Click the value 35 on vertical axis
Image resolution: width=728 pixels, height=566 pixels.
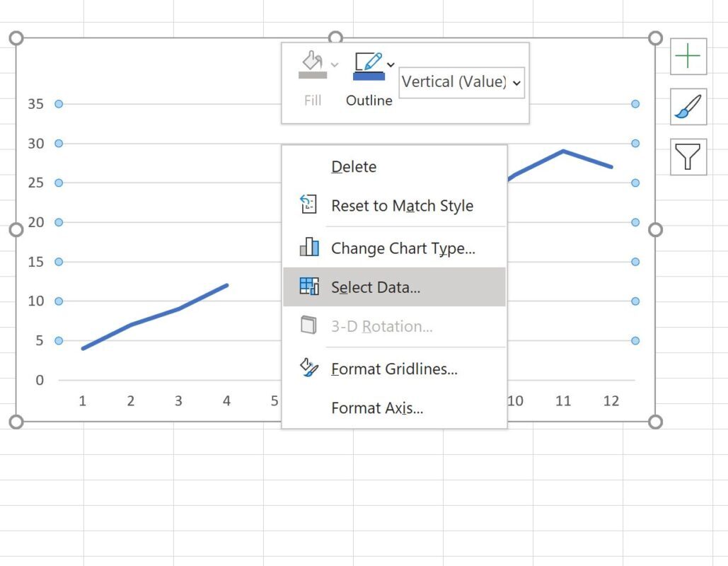pyautogui.click(x=35, y=104)
